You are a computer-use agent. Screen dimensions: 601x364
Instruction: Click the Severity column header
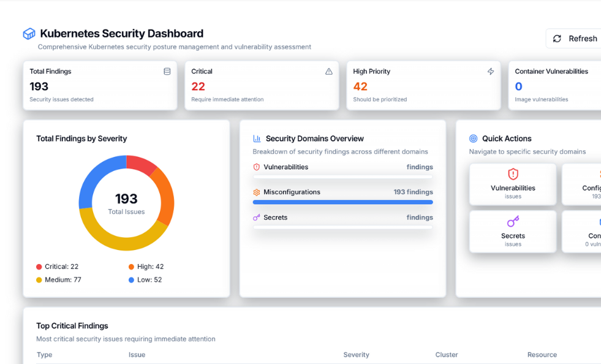pyautogui.click(x=356, y=355)
